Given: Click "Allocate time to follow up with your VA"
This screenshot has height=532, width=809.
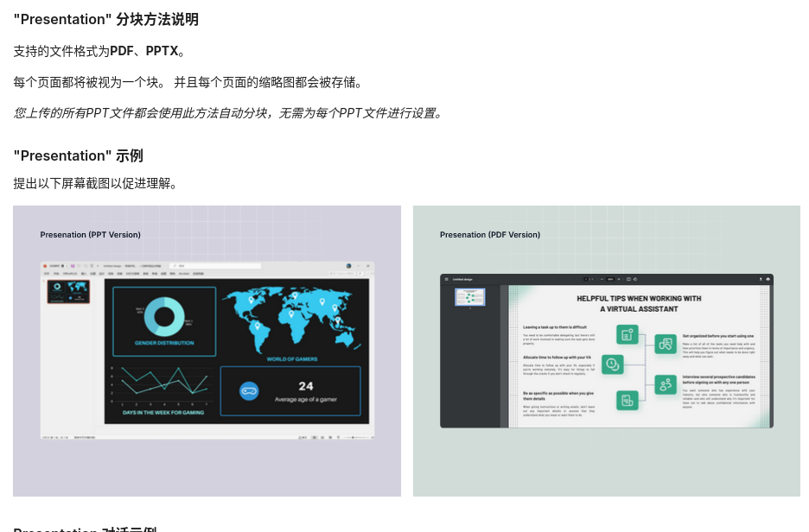Looking at the screenshot, I should [x=557, y=358].
